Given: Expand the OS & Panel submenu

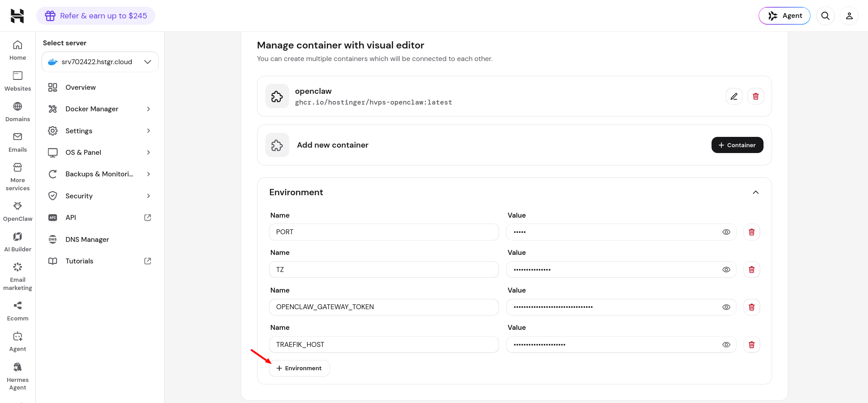Looking at the screenshot, I should pos(148,153).
